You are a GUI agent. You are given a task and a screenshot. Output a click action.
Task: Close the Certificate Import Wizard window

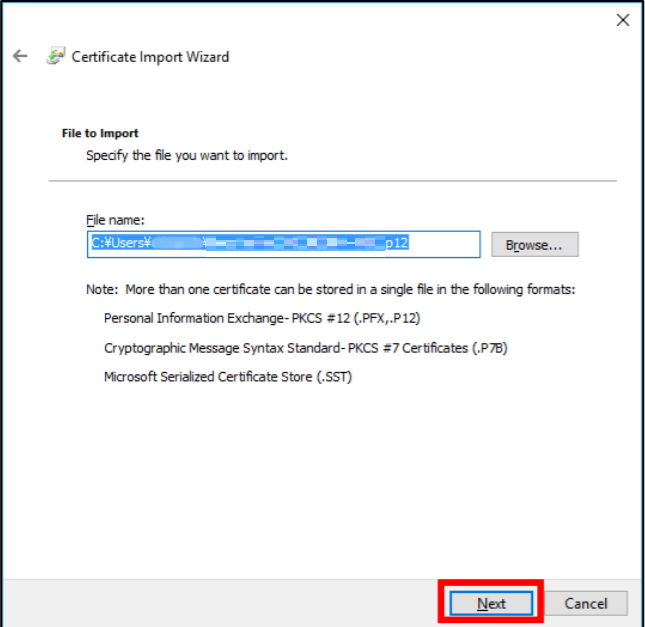click(x=622, y=20)
